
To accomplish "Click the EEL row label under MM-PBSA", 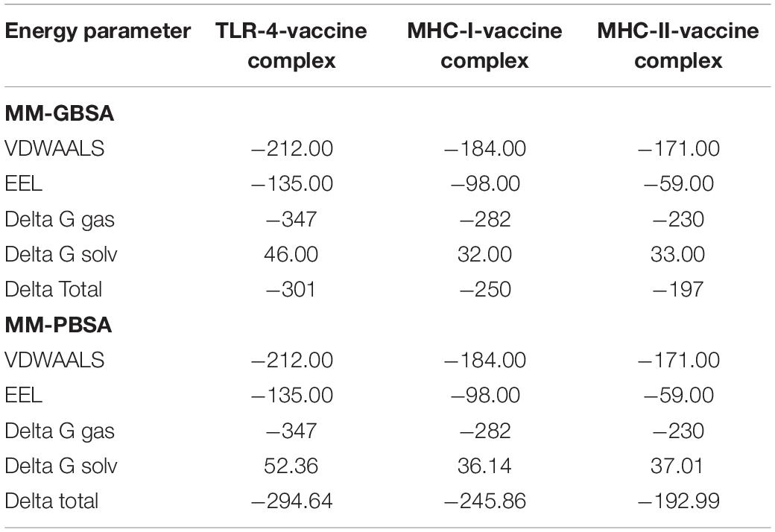I will click(x=24, y=395).
